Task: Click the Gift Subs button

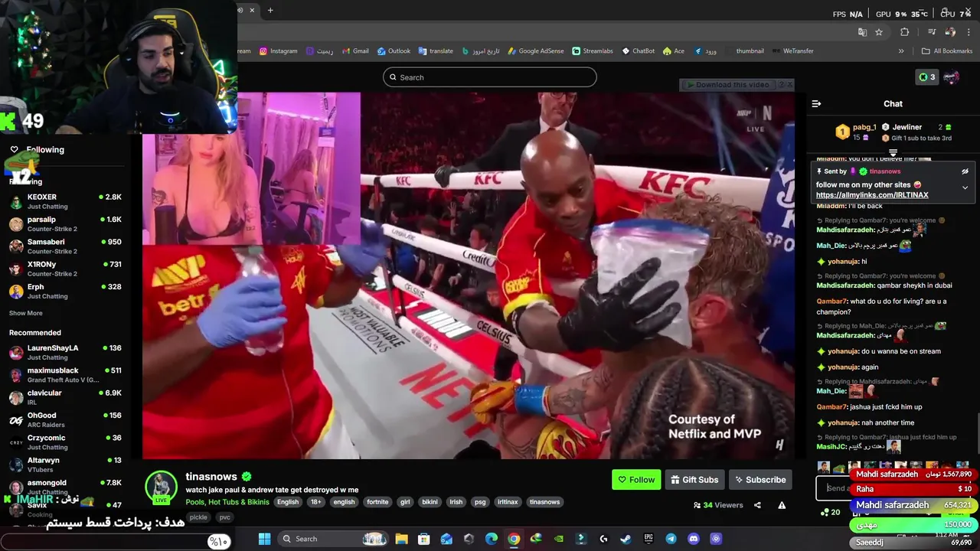Action: click(x=694, y=480)
